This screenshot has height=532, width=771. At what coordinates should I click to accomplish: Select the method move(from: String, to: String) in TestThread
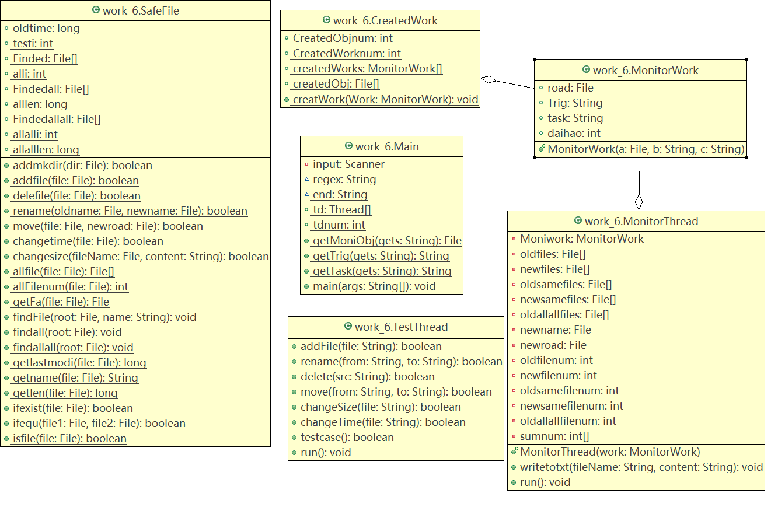tap(396, 391)
